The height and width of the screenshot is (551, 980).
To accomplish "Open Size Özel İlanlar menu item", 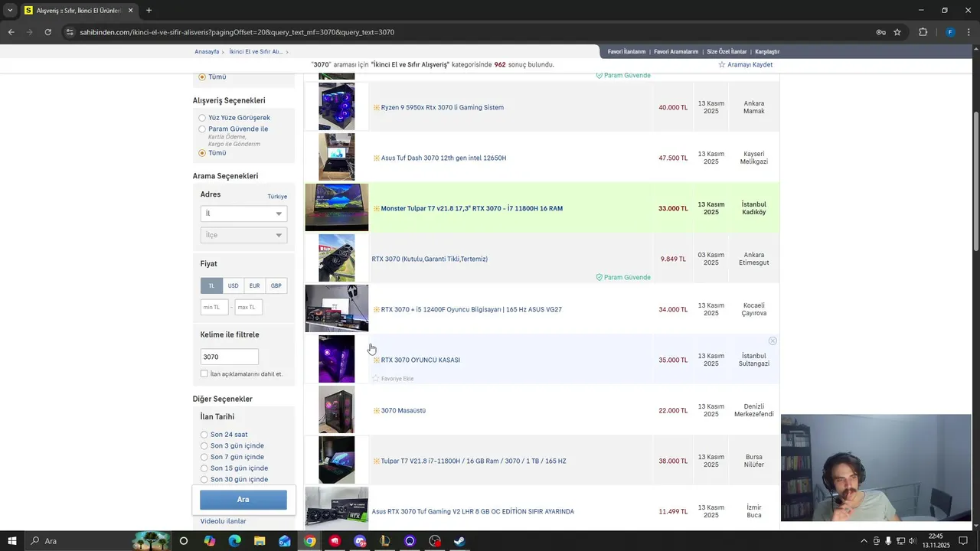I will (x=727, y=51).
